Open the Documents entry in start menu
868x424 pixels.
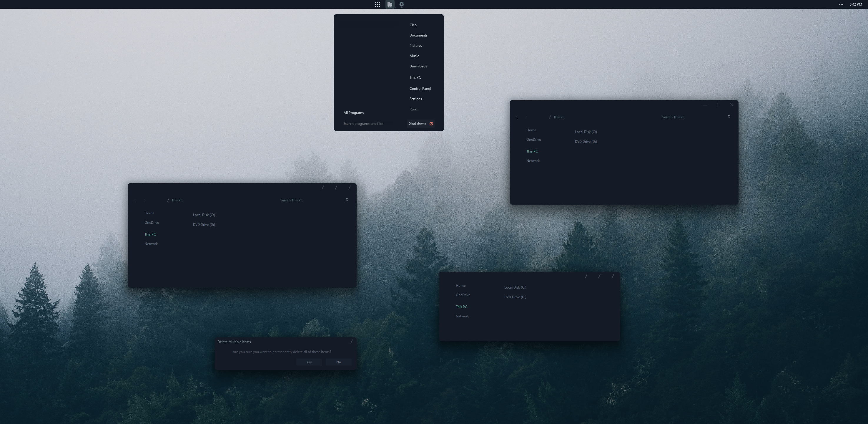click(418, 35)
